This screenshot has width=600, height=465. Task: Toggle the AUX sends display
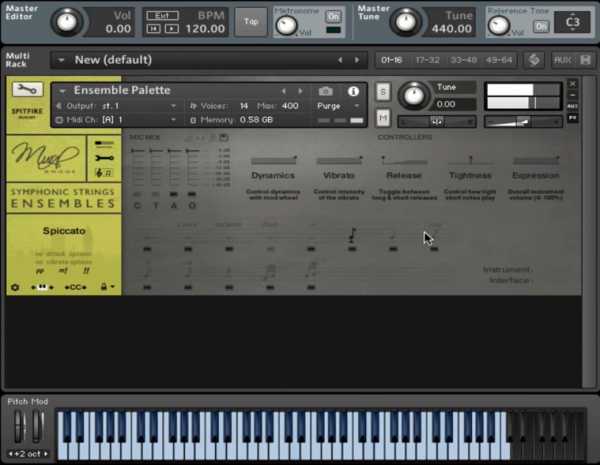562,60
